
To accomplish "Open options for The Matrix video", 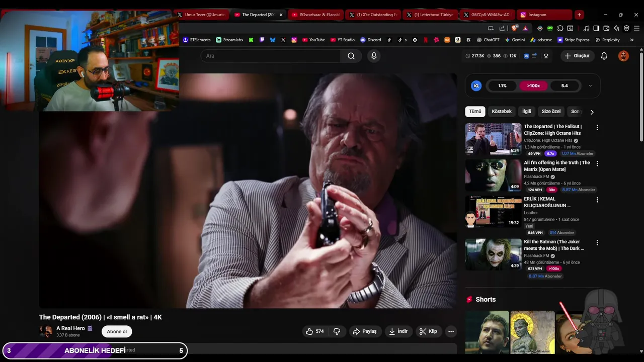I will coord(597,164).
